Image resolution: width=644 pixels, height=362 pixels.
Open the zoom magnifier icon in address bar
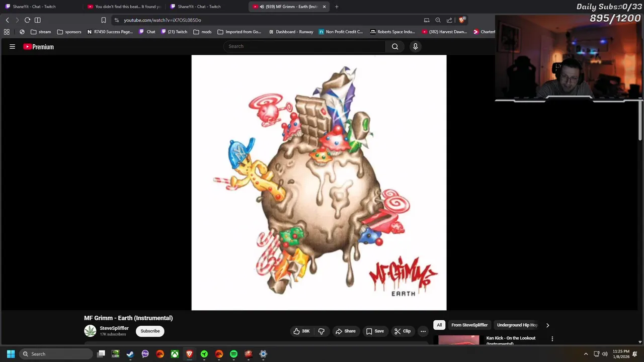coord(438,20)
